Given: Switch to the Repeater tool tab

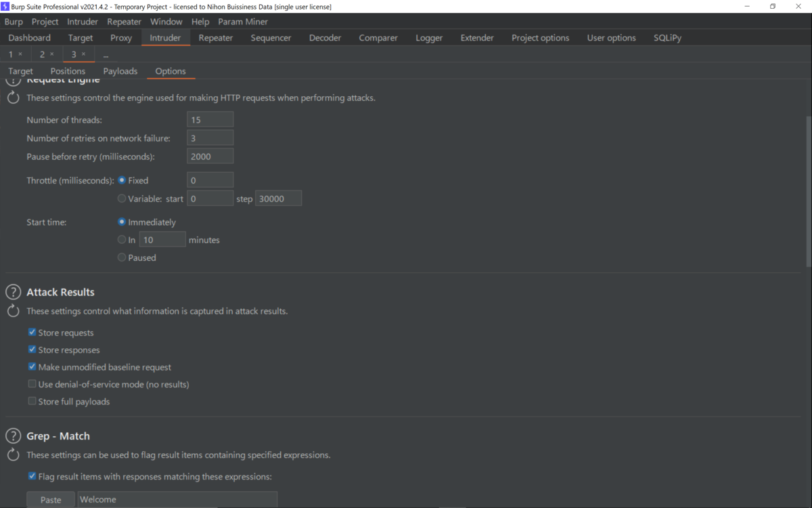Looking at the screenshot, I should [x=216, y=38].
